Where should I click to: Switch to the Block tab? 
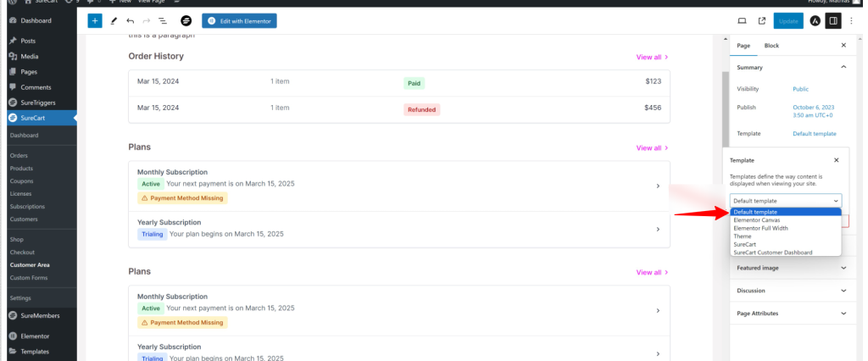pyautogui.click(x=771, y=45)
